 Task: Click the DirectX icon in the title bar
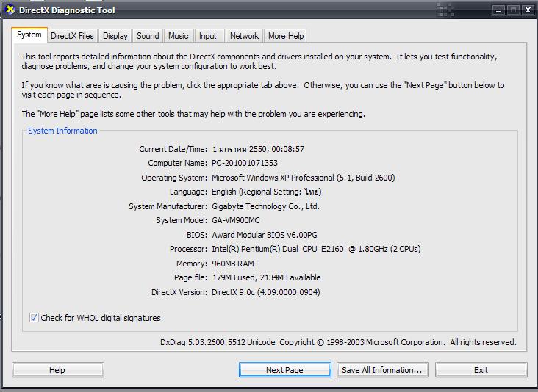(x=10, y=10)
